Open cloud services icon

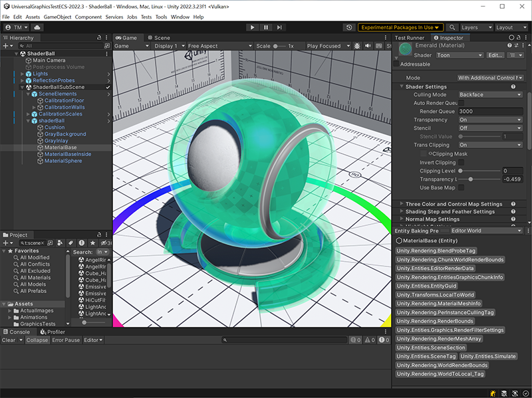pos(37,27)
